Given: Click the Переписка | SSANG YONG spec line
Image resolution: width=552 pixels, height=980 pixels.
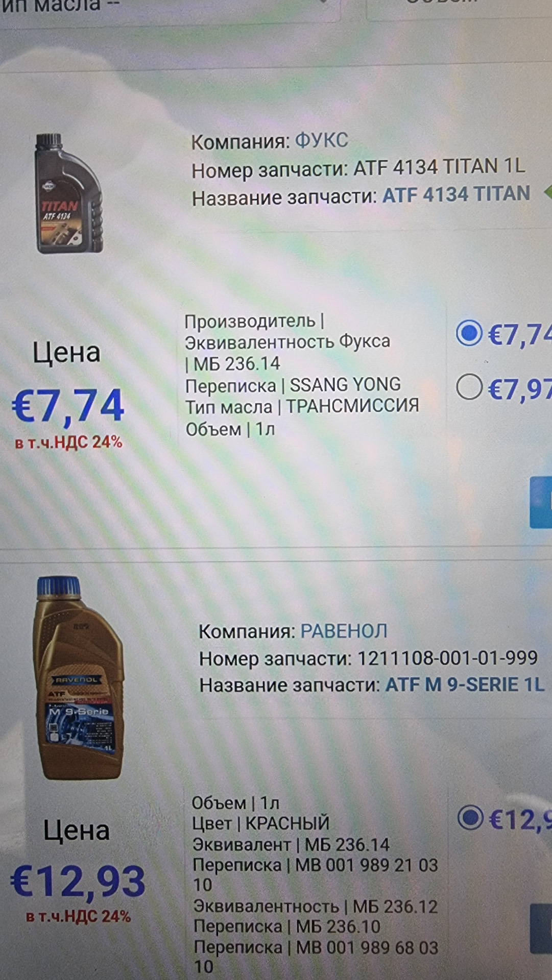Looking at the screenshot, I should pyautogui.click(x=293, y=385).
